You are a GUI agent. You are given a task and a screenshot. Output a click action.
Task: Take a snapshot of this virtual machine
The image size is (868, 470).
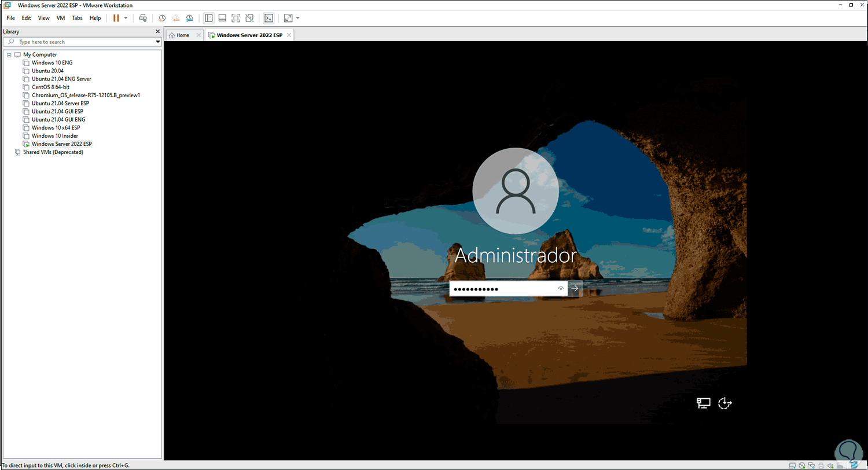click(162, 18)
